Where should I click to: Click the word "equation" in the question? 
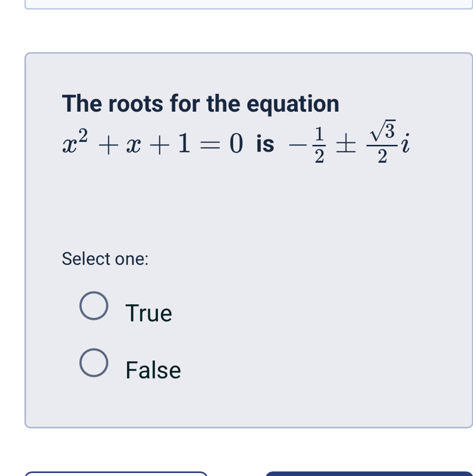click(x=293, y=103)
